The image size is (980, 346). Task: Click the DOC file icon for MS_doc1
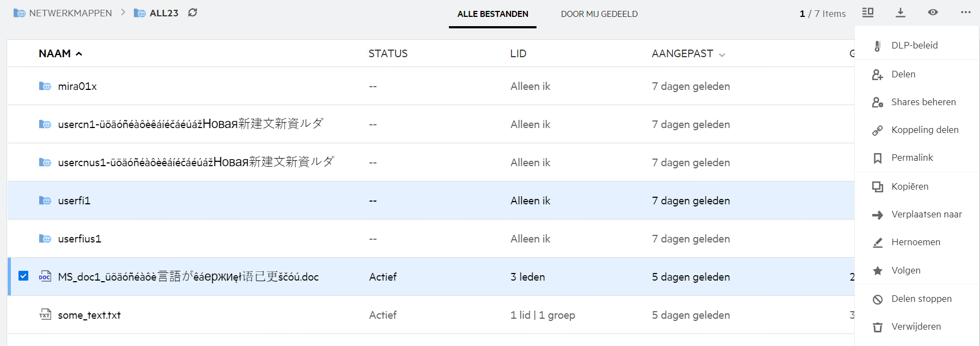[45, 277]
